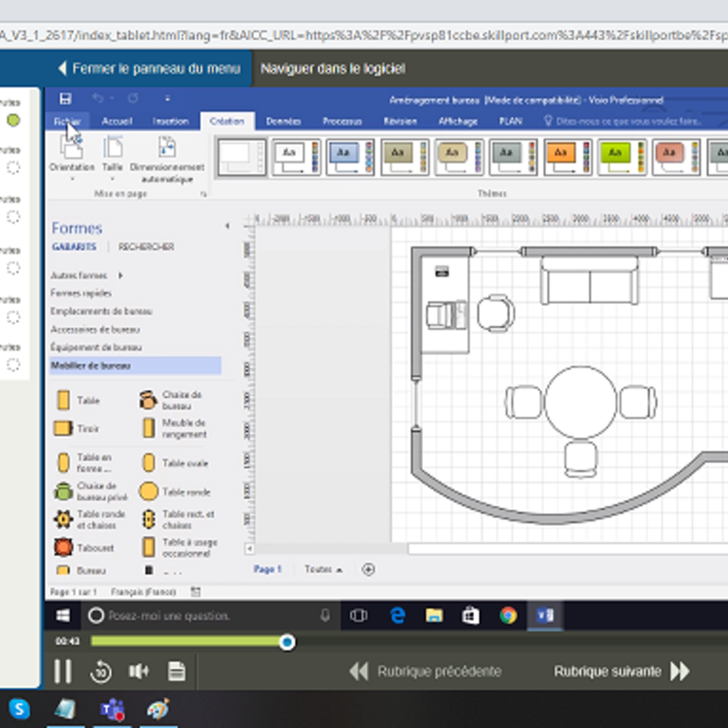Switch to the Accueil ribbon tab
The image size is (728, 728).
click(x=117, y=122)
